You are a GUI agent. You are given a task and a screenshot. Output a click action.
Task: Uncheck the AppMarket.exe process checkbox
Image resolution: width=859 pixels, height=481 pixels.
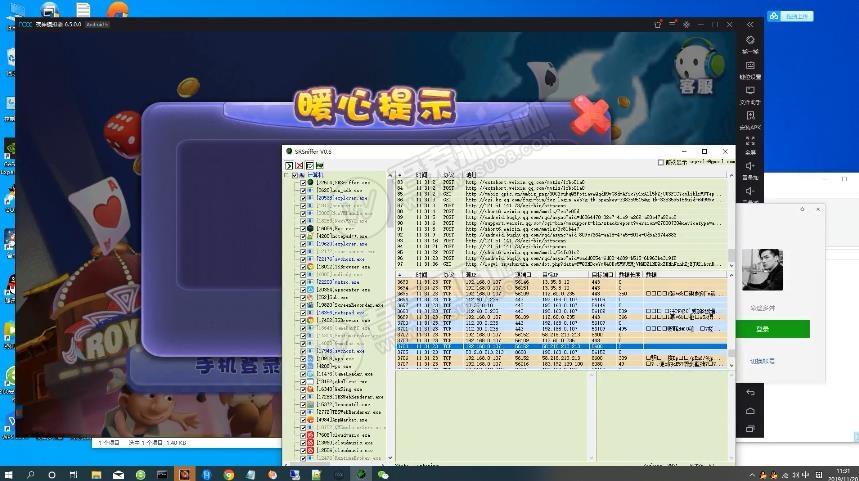(x=302, y=420)
